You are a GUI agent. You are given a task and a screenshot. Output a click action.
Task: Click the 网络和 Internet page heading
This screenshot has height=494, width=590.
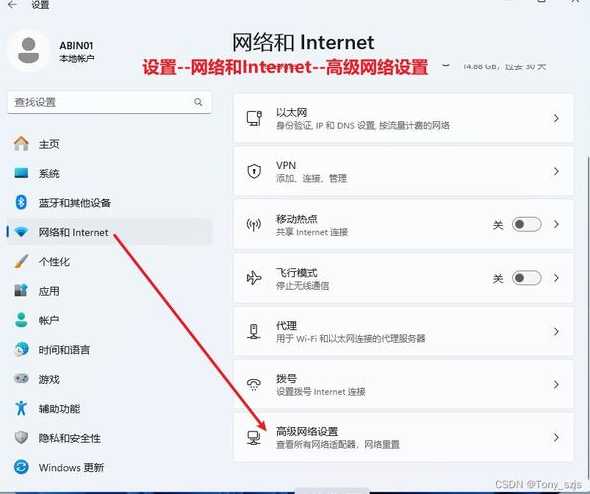click(x=303, y=42)
